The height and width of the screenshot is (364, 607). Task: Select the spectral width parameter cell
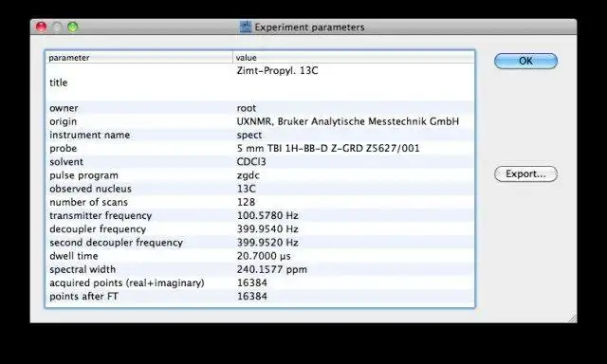tap(83, 269)
